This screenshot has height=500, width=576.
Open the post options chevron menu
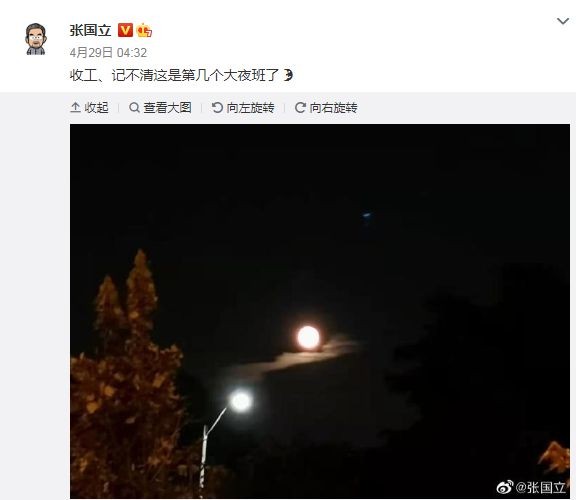click(563, 21)
